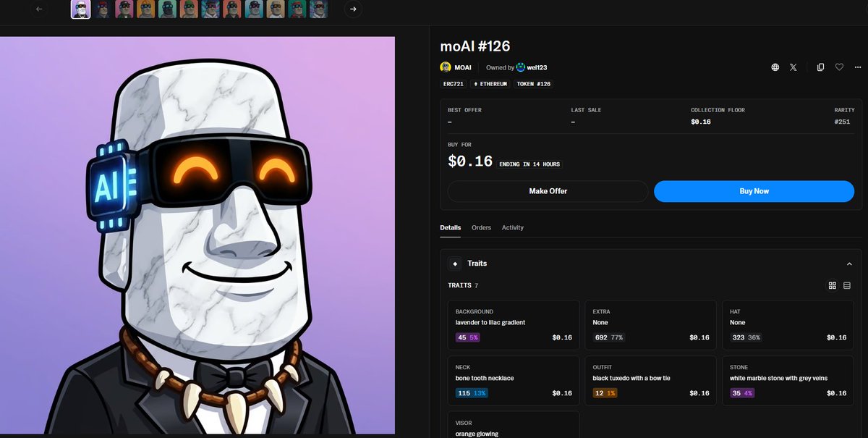Switch to the Activity tab
Image resolution: width=868 pixels, height=438 pixels.
tap(513, 227)
